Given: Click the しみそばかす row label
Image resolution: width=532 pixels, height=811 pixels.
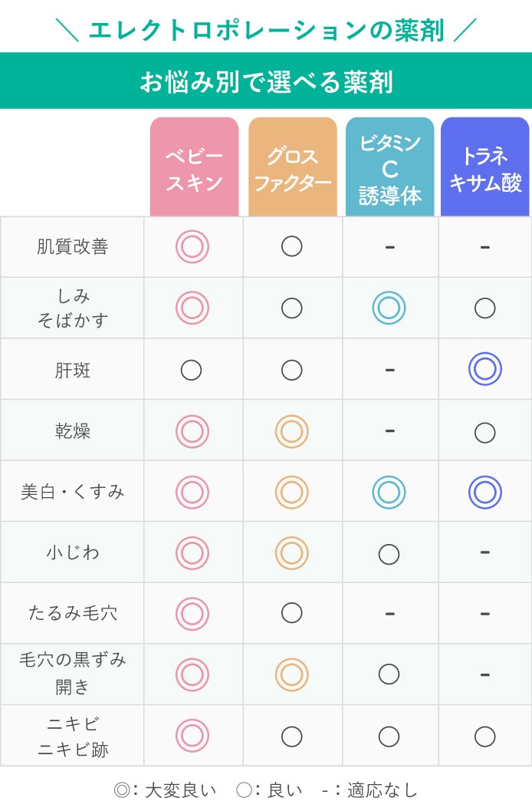Looking at the screenshot, I should [72, 308].
